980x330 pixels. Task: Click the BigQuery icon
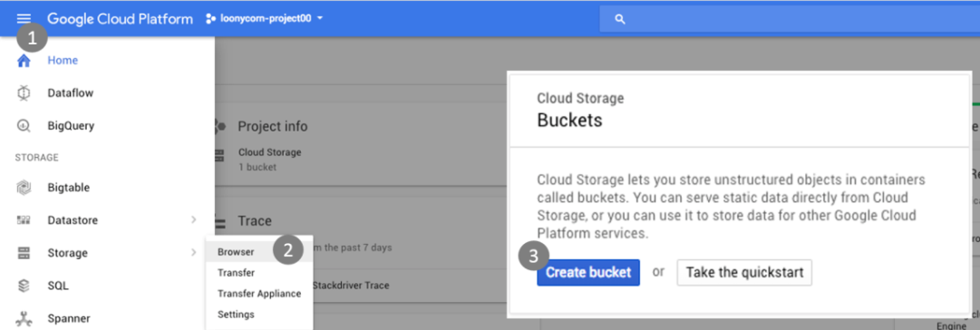tap(24, 126)
